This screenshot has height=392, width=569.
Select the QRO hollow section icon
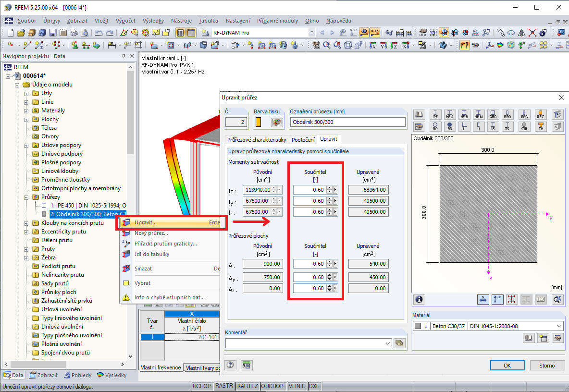pyautogui.click(x=493, y=115)
